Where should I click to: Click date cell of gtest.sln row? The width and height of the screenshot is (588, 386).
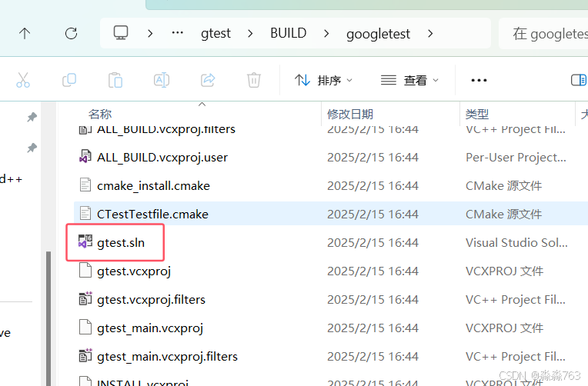tap(373, 242)
